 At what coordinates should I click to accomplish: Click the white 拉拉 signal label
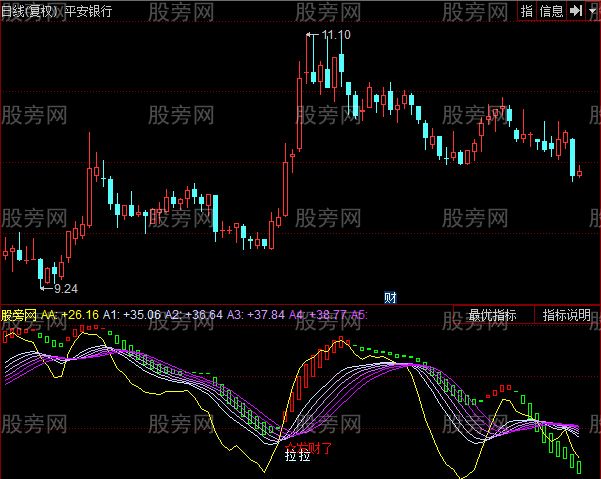tap(298, 456)
